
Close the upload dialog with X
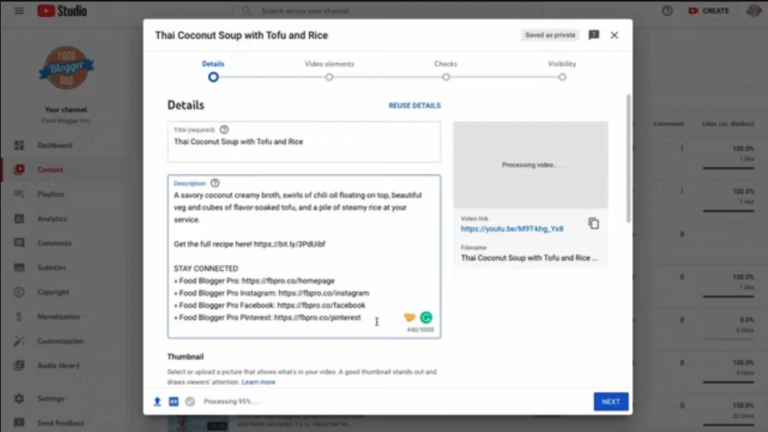(x=614, y=35)
